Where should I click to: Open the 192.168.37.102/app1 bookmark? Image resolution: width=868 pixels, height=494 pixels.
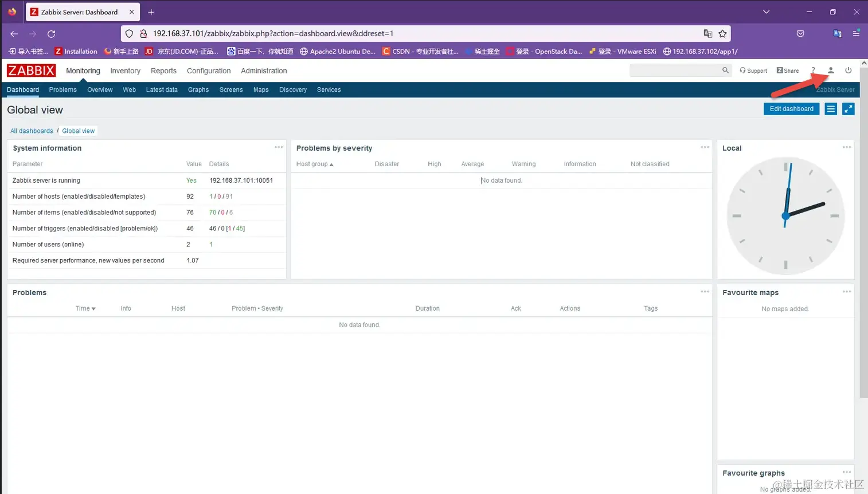[700, 52]
